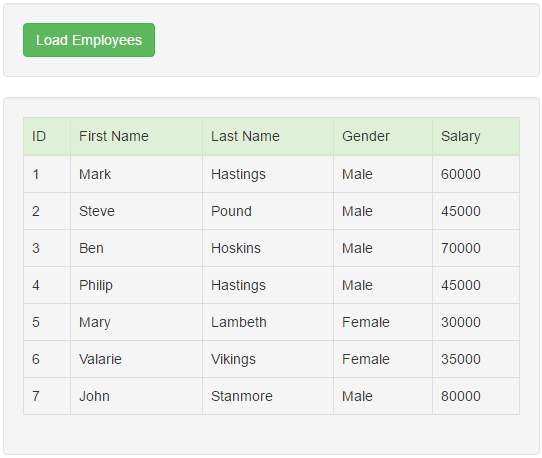The height and width of the screenshot is (458, 542).
Task: Select the Lambeth last name cell
Action: tap(268, 322)
